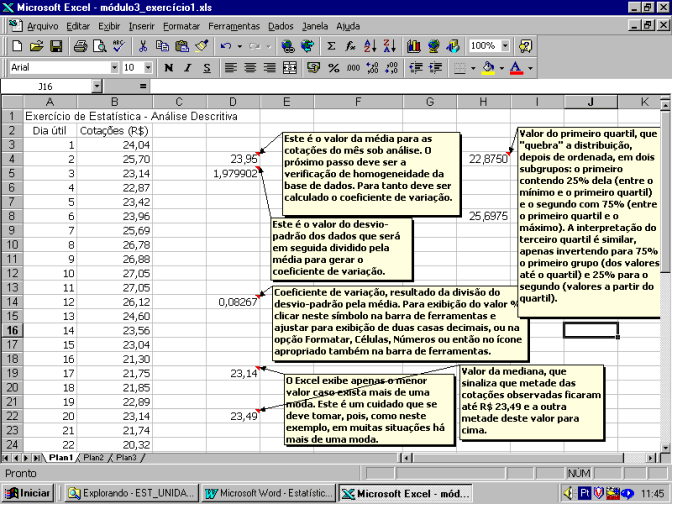Click the Percent Style icon

click(x=333, y=68)
